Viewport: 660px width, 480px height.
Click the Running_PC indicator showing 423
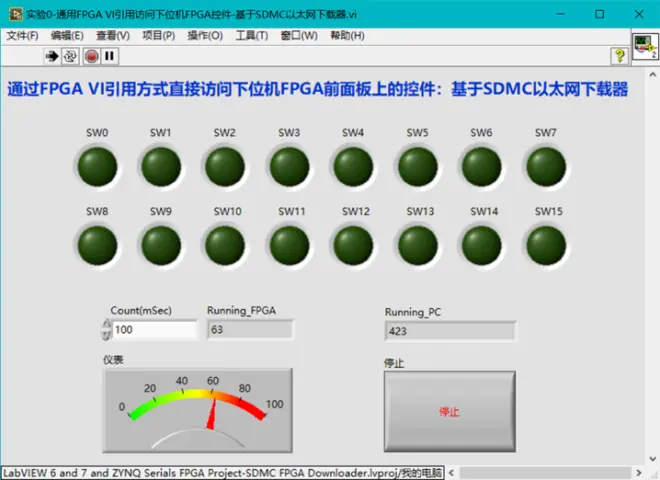[x=450, y=331]
